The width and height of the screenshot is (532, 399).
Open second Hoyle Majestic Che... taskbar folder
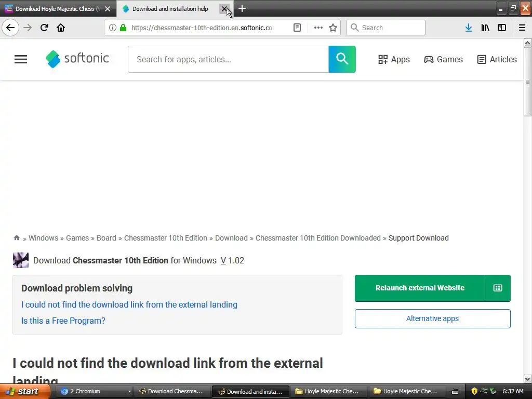click(407, 391)
